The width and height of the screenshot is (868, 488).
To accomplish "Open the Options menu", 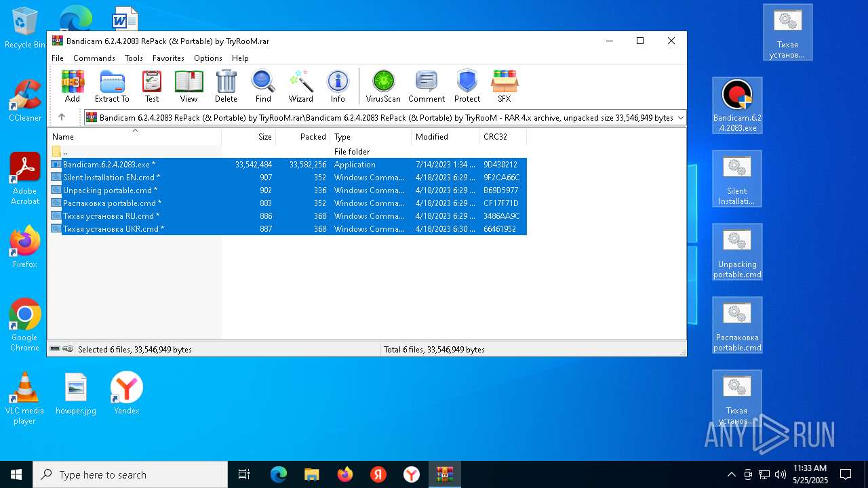I will coord(208,58).
